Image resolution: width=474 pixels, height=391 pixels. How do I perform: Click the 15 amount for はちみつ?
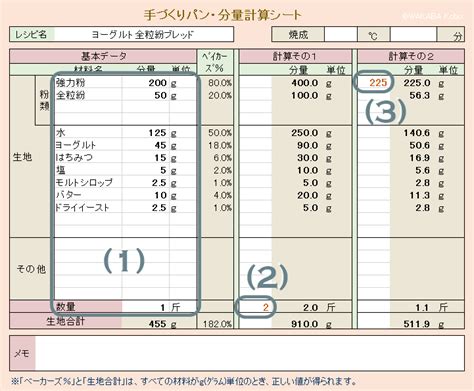[146, 158]
